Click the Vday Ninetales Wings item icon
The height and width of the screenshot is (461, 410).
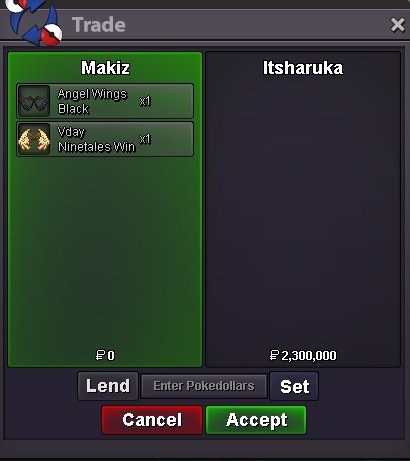pyautogui.click(x=34, y=139)
